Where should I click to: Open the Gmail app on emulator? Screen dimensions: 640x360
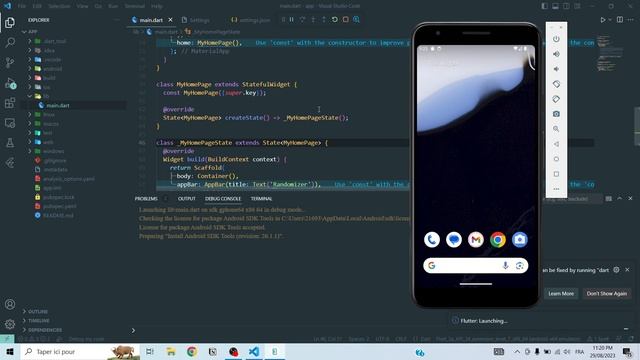point(476,240)
